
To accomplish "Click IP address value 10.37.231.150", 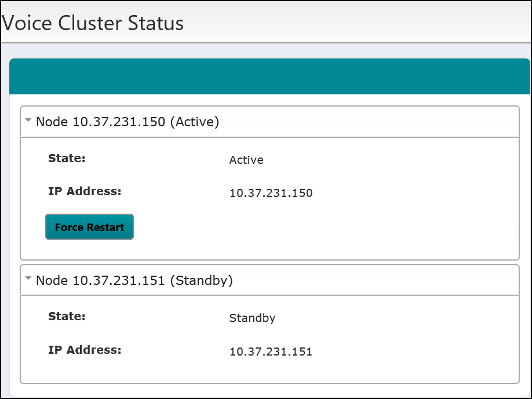I will point(271,193).
